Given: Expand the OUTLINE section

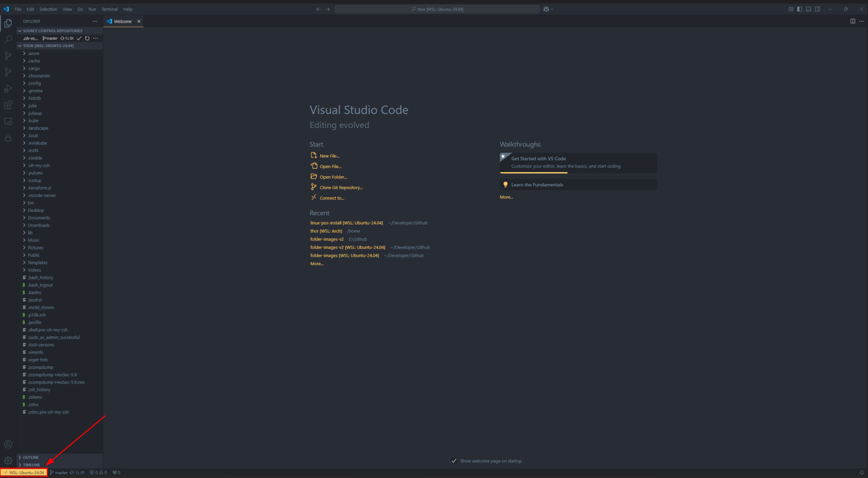Looking at the screenshot, I should point(60,458).
